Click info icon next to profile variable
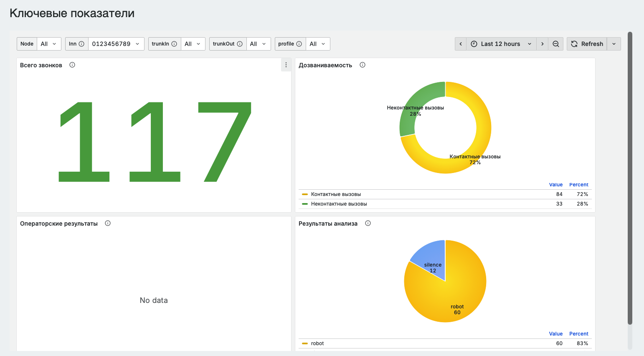The image size is (644, 356). (299, 44)
